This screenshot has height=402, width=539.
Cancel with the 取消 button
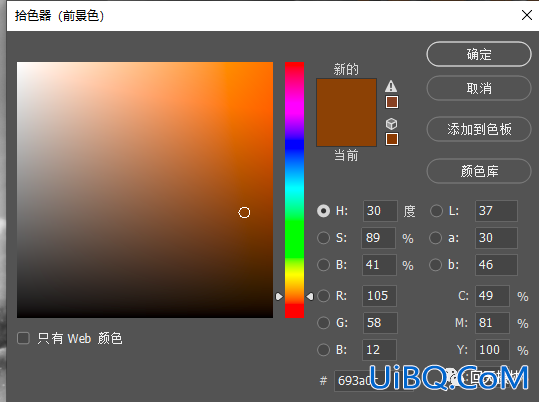[479, 88]
